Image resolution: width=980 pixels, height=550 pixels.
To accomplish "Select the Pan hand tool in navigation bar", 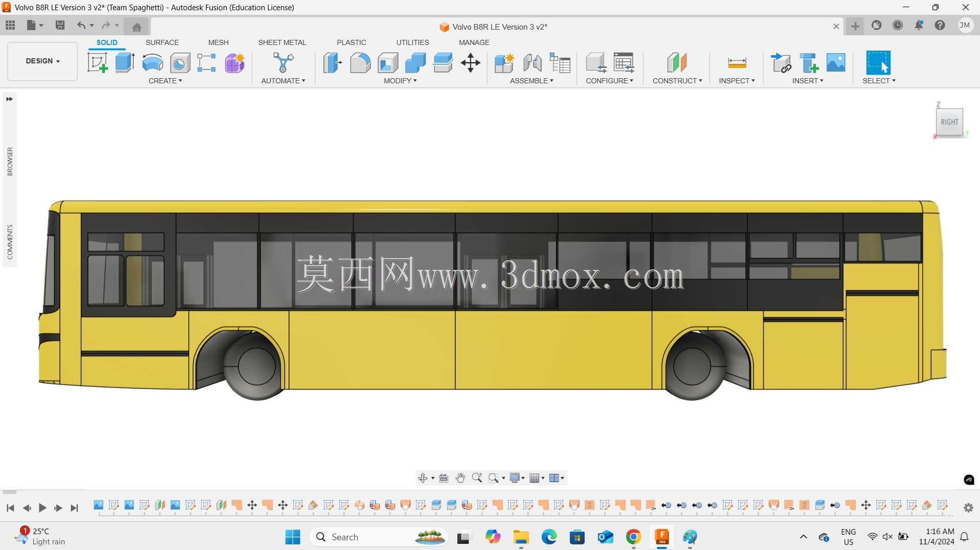I will [x=460, y=478].
